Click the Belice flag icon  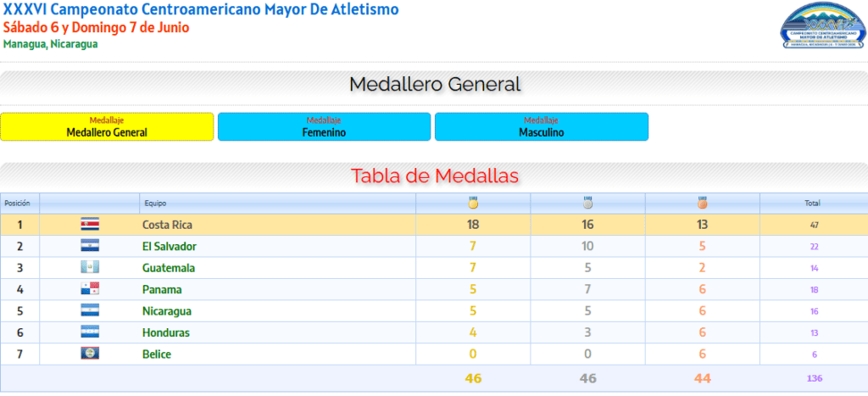90,354
